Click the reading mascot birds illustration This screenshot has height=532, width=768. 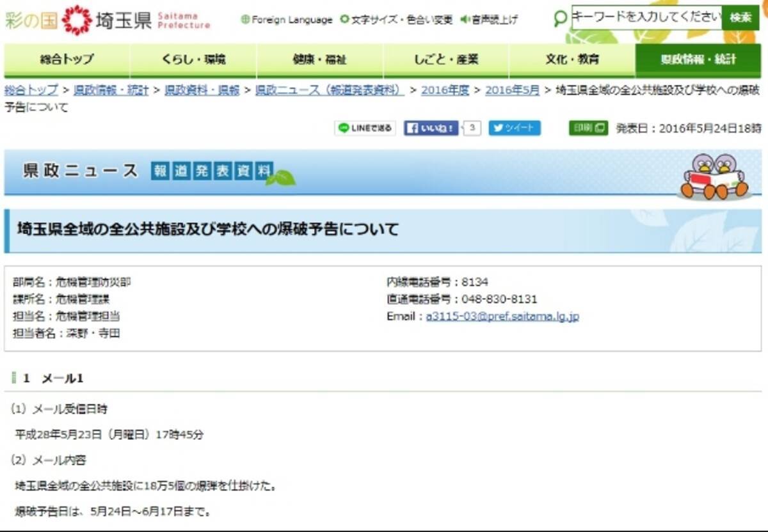pos(714,176)
